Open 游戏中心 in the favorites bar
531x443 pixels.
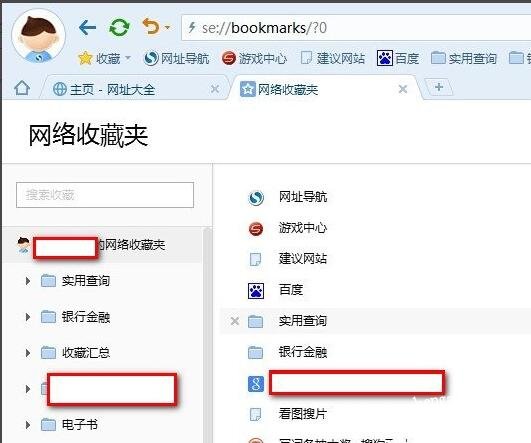(254, 58)
